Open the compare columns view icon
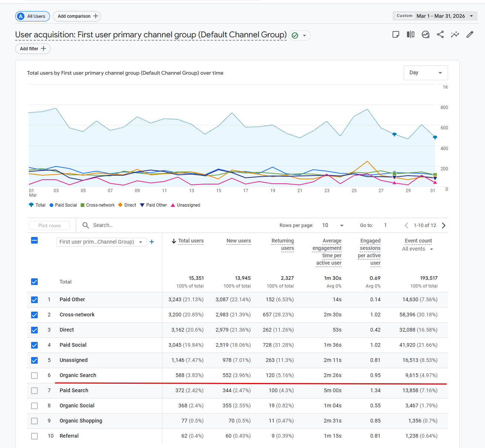 410,35
